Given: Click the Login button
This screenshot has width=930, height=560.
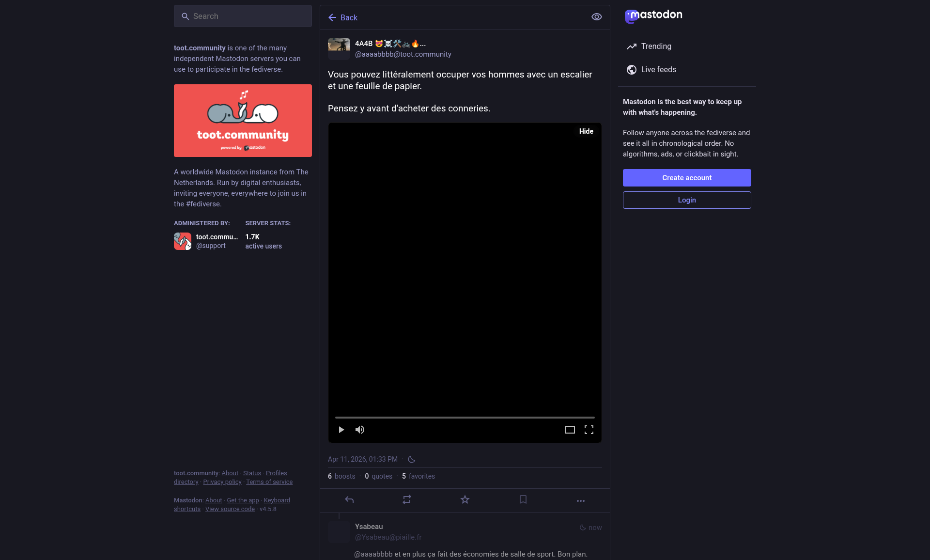Looking at the screenshot, I should click(687, 200).
